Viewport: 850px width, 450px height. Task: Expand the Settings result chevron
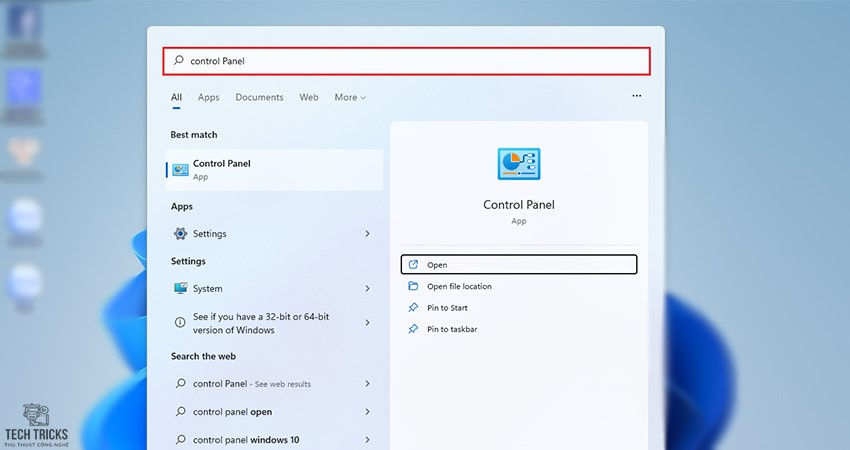367,234
